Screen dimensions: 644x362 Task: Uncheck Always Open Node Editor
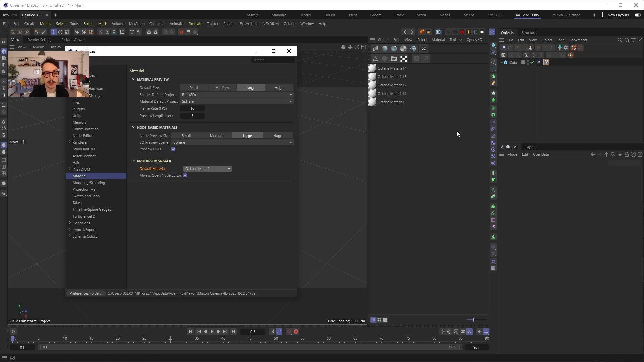click(185, 175)
